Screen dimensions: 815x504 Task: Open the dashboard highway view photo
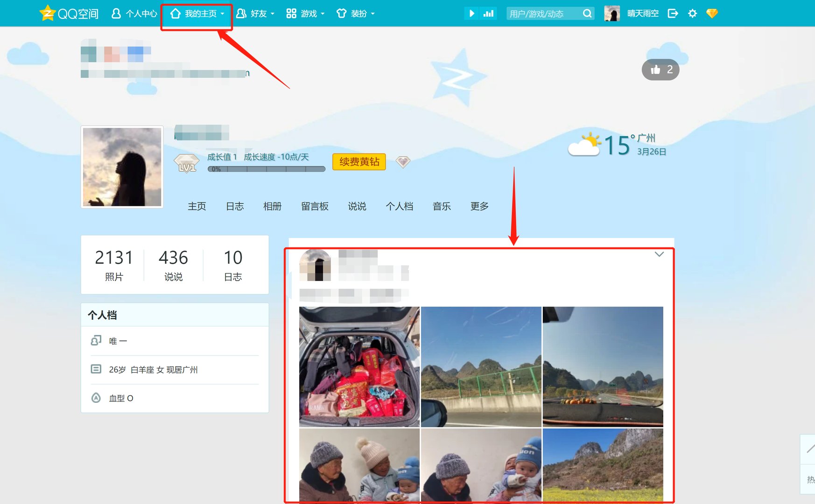pos(603,367)
